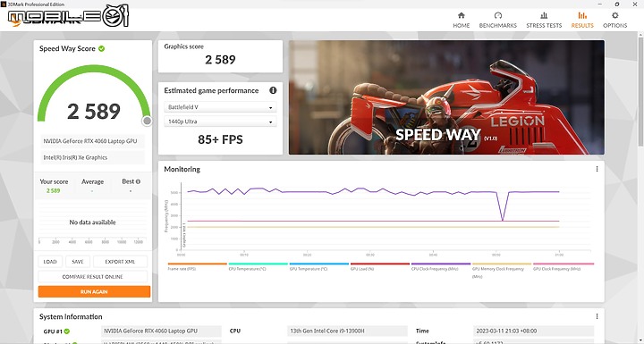The height and width of the screenshot is (344, 644).
Task: Toggle the GPU Temperature legend swatch
Action: 318,264
